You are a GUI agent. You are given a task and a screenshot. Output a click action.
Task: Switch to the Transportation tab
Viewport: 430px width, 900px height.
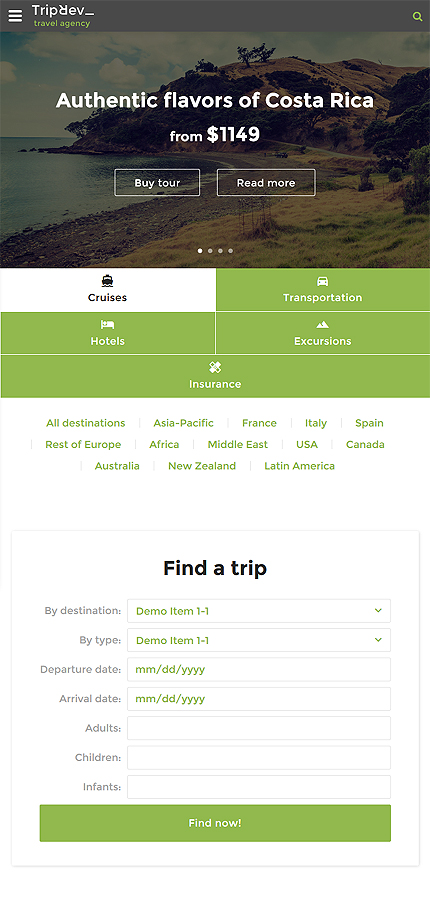pyautogui.click(x=323, y=290)
